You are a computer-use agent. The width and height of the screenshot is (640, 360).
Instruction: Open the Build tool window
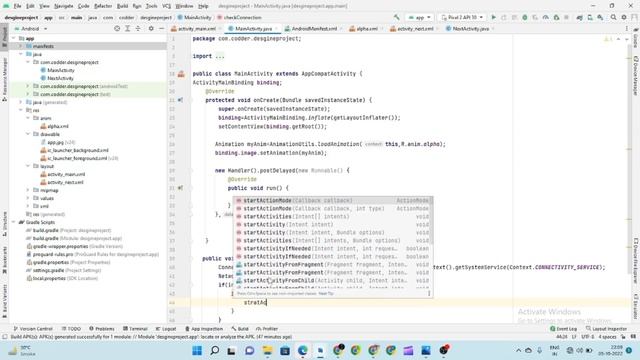240,329
